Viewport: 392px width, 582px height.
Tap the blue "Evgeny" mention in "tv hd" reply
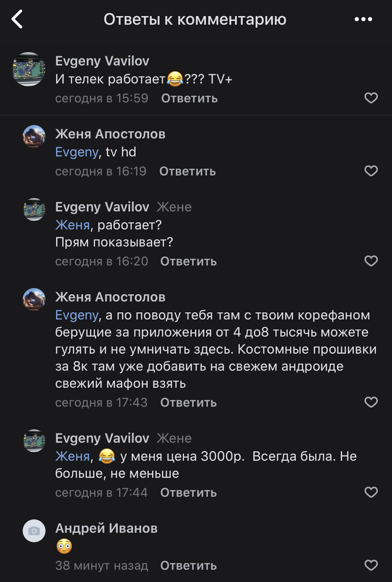77,152
